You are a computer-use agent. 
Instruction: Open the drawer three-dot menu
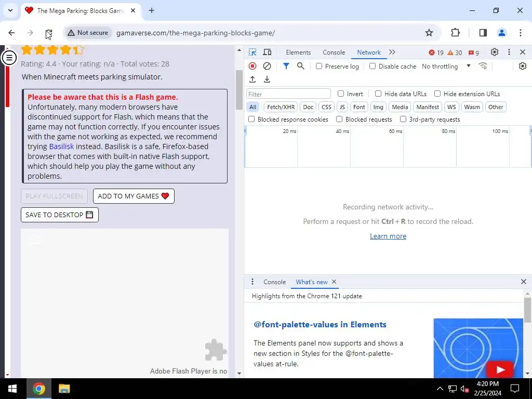point(252,282)
